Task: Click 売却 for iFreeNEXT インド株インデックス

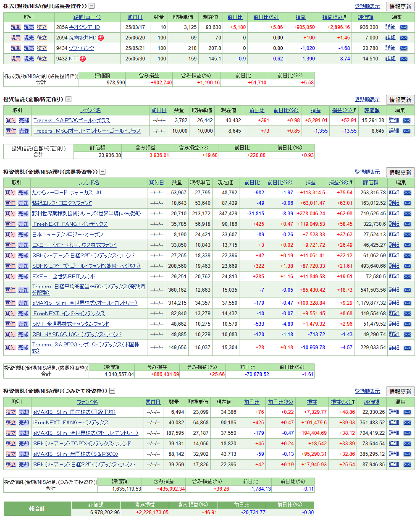Action: (24, 314)
